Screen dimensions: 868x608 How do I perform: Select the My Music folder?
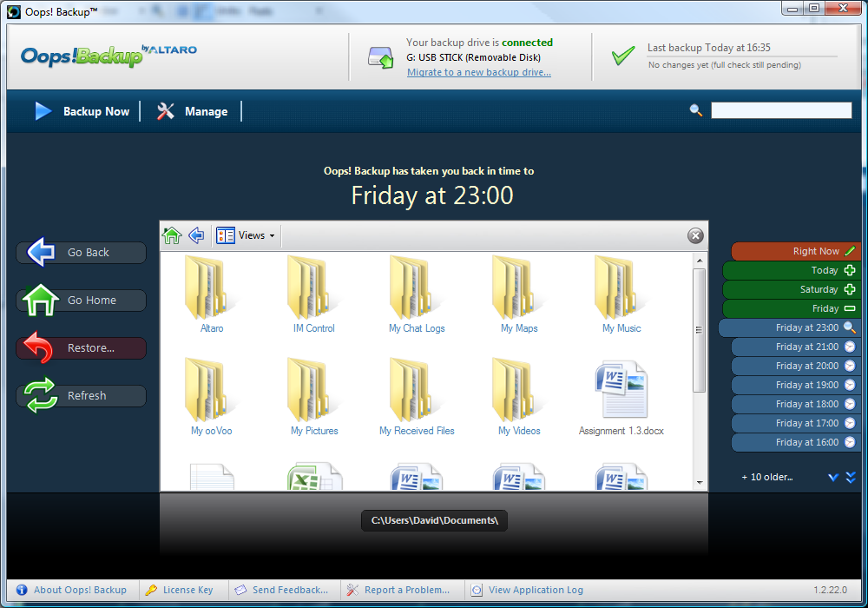click(621, 294)
